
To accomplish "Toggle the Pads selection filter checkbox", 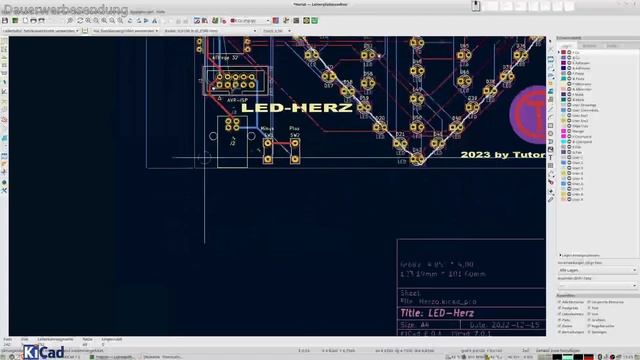I will pyautogui.click(x=560, y=320).
